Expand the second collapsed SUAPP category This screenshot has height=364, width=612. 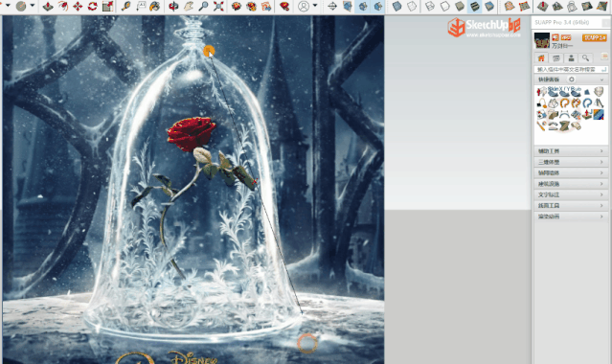[571, 162]
